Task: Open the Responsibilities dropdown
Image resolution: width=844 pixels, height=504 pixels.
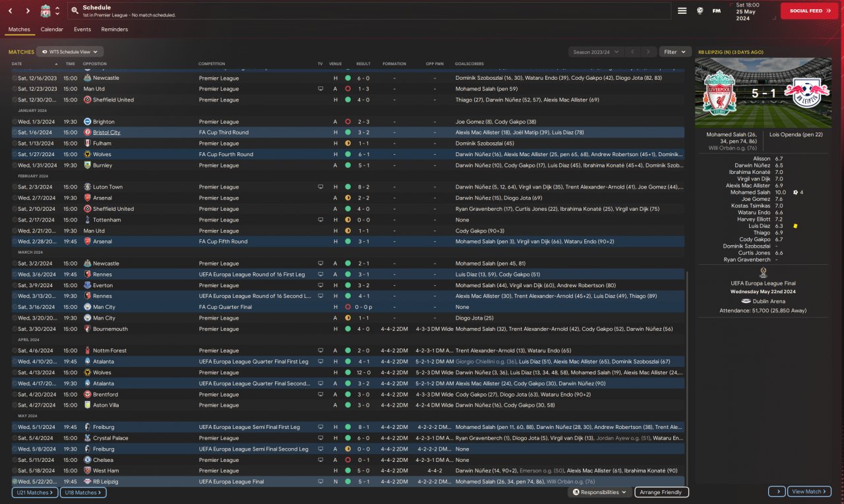Action: point(599,492)
